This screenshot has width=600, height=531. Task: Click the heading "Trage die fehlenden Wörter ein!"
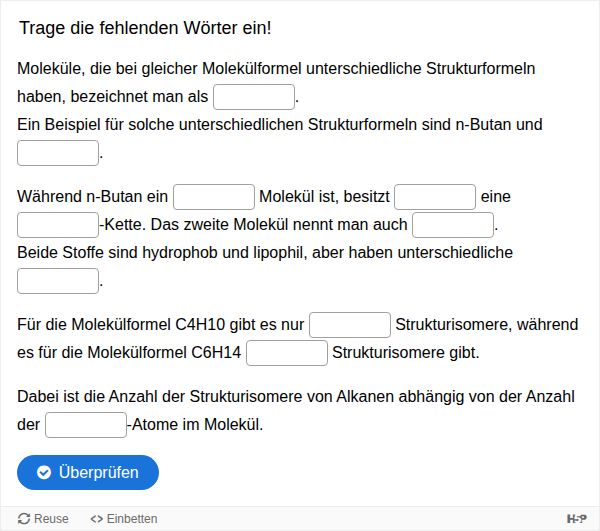point(145,28)
